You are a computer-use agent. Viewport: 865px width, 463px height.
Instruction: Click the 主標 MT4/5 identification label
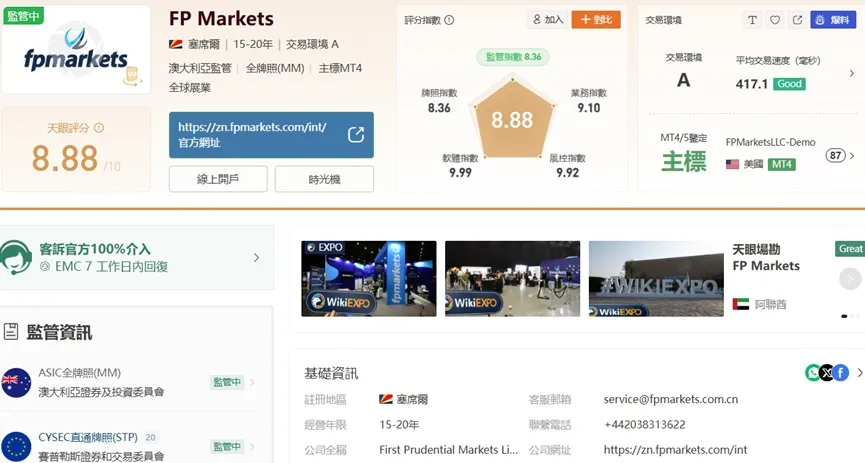click(x=684, y=161)
